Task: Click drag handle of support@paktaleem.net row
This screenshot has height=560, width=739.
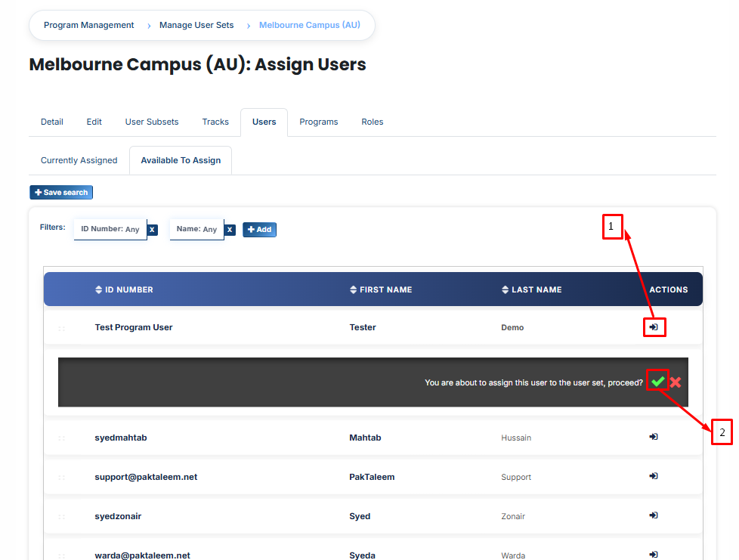Action: (61, 478)
